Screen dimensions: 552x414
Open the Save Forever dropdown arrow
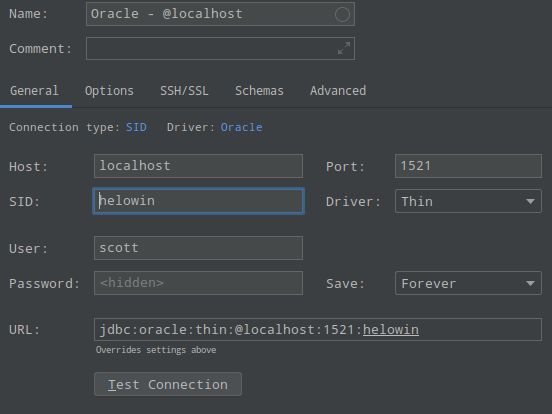point(530,283)
